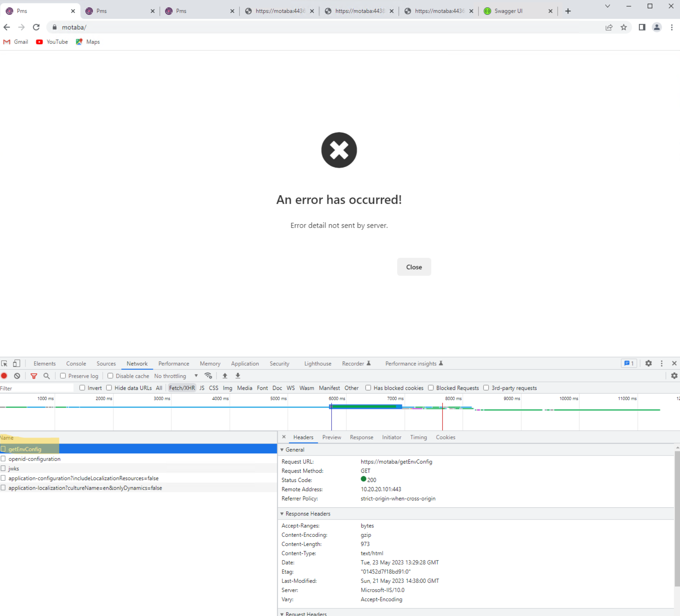Viewport: 680px width, 616px height.
Task: Click the export HAR download icon
Action: coord(238,376)
